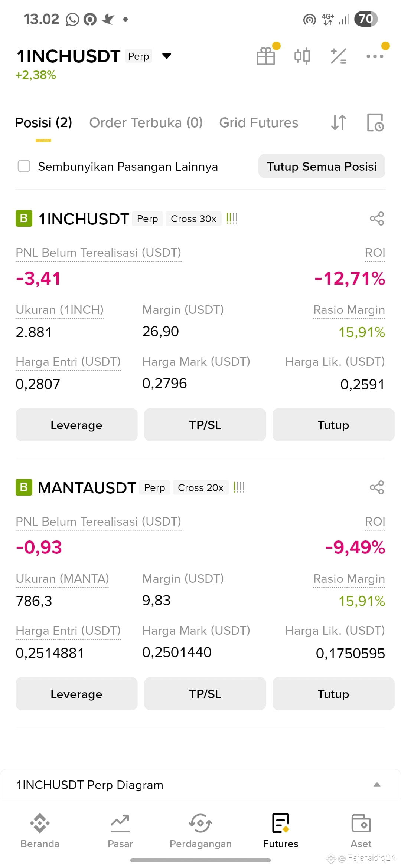Open the candlestick chart icon
Viewport: 401px width, 868px height.
pos(302,56)
